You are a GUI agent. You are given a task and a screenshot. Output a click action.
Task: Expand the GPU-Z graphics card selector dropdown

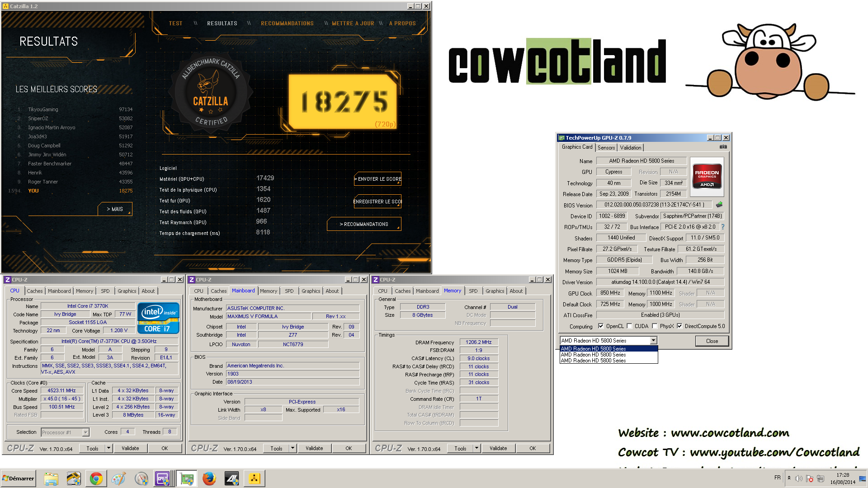(x=653, y=340)
